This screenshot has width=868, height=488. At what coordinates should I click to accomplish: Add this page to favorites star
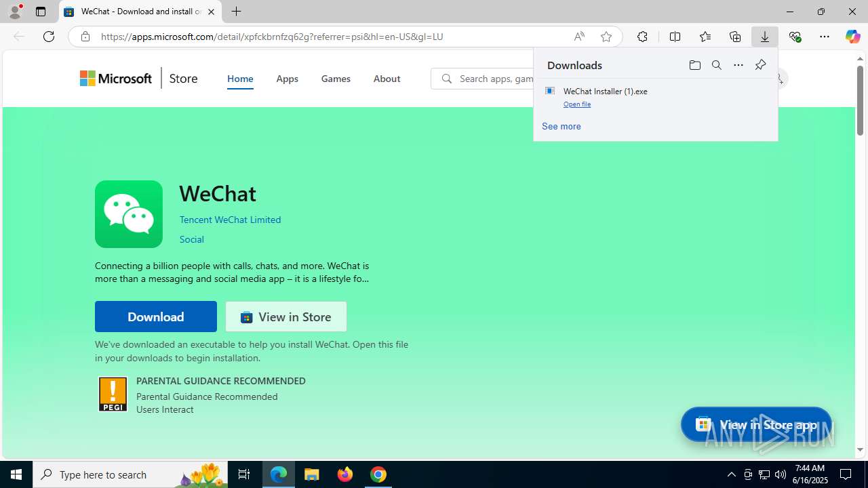(606, 37)
